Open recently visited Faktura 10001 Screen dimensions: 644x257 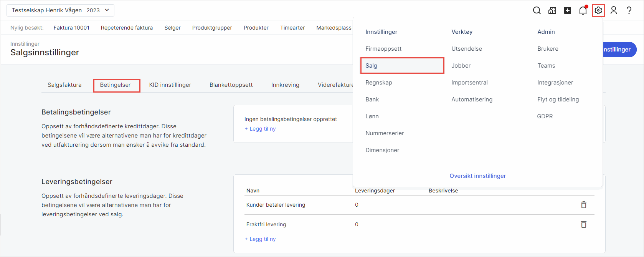[71, 28]
